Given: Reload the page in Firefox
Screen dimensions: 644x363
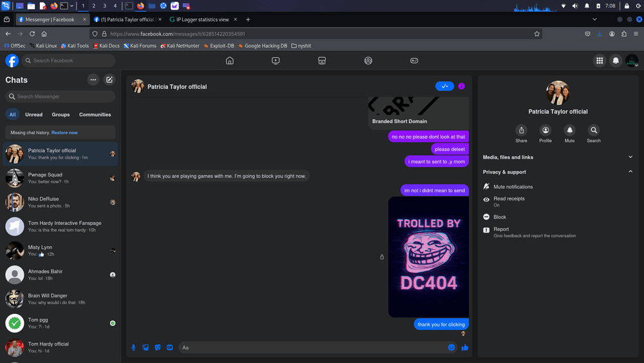Looking at the screenshot, I should point(32,34).
